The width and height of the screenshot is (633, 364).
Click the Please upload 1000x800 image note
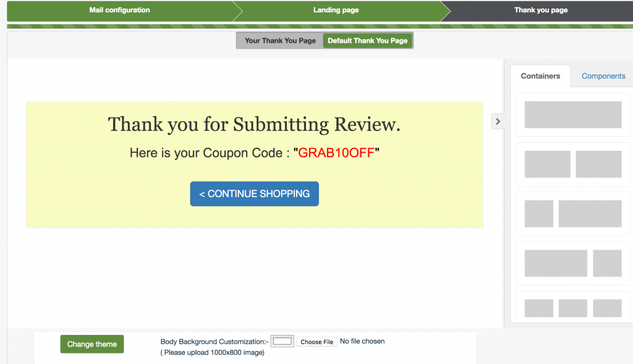pos(213,352)
